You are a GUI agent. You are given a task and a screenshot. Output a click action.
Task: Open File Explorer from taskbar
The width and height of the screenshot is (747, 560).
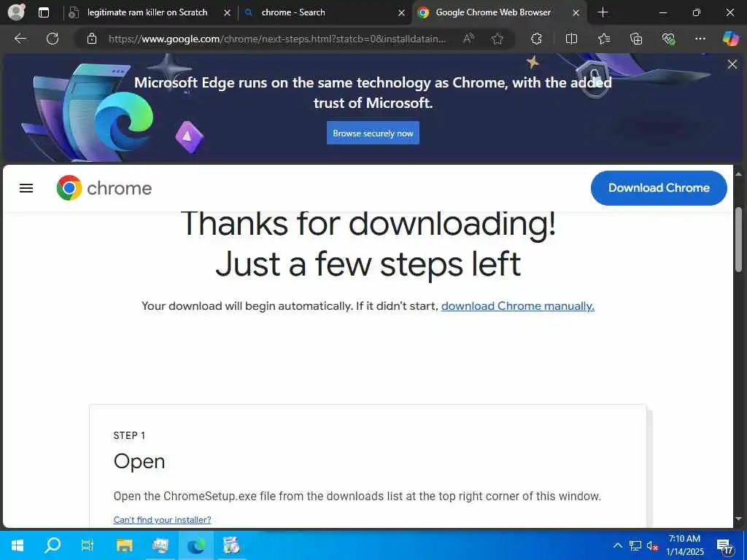pos(124,545)
